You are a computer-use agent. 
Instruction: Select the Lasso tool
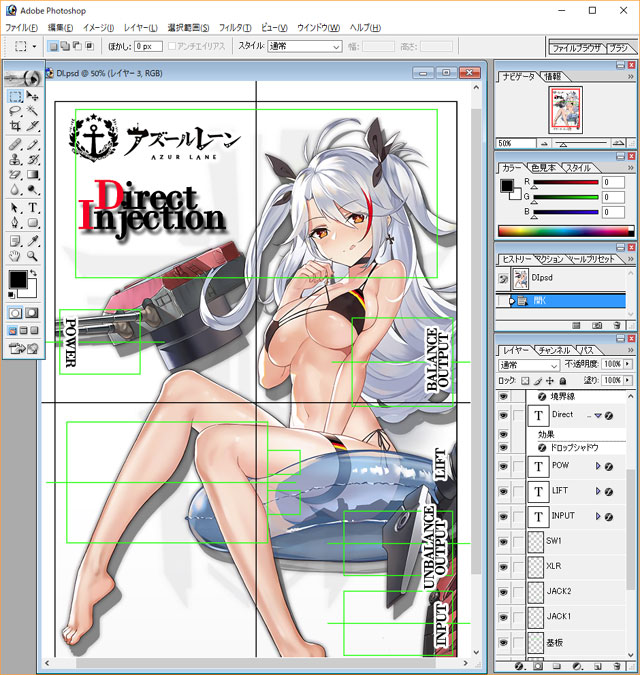(15, 111)
